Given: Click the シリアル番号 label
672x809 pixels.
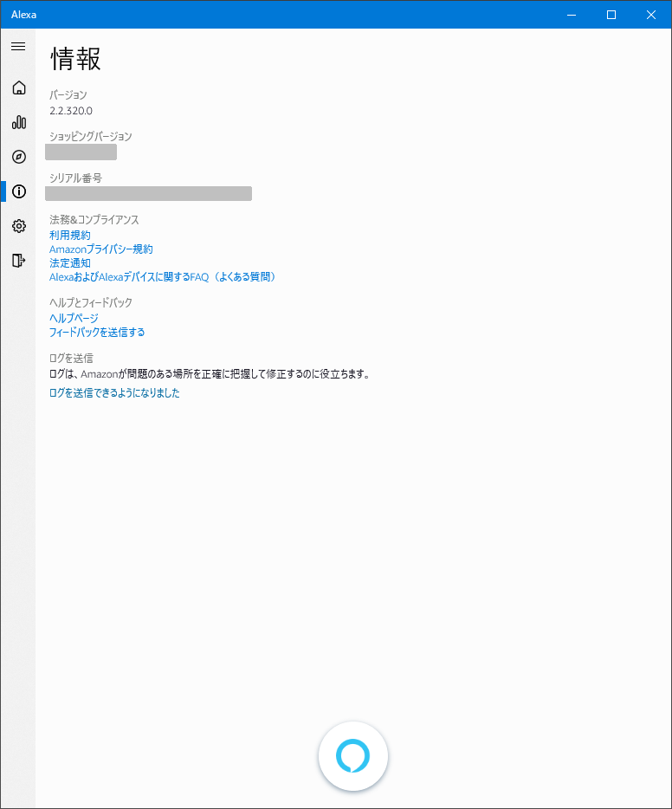Looking at the screenshot, I should [x=76, y=178].
